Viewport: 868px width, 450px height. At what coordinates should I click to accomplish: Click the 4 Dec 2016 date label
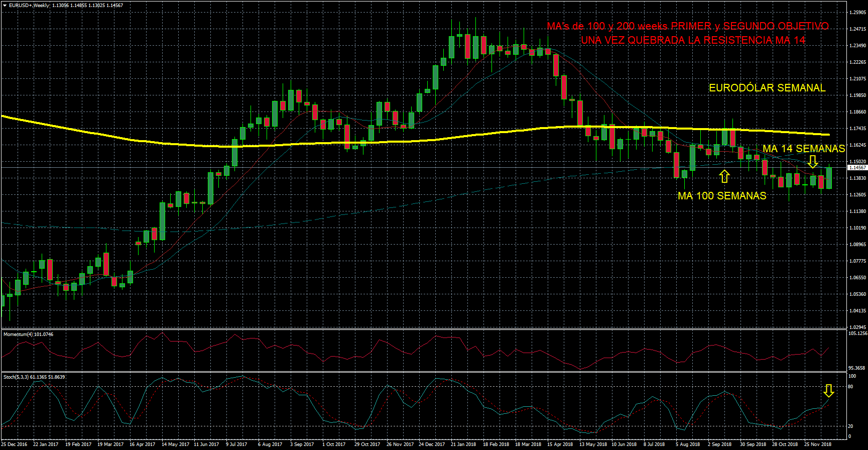tap(14, 444)
